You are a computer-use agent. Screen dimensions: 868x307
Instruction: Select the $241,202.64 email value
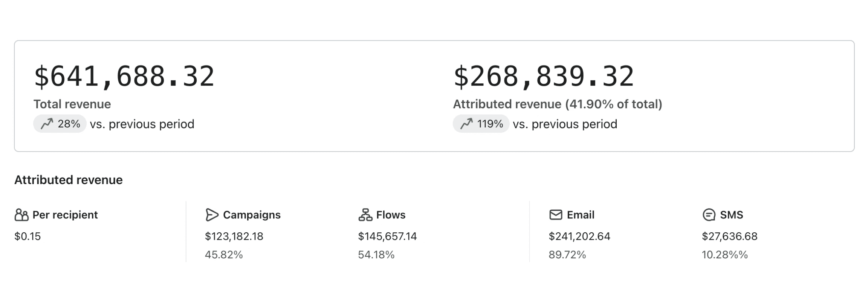(579, 236)
